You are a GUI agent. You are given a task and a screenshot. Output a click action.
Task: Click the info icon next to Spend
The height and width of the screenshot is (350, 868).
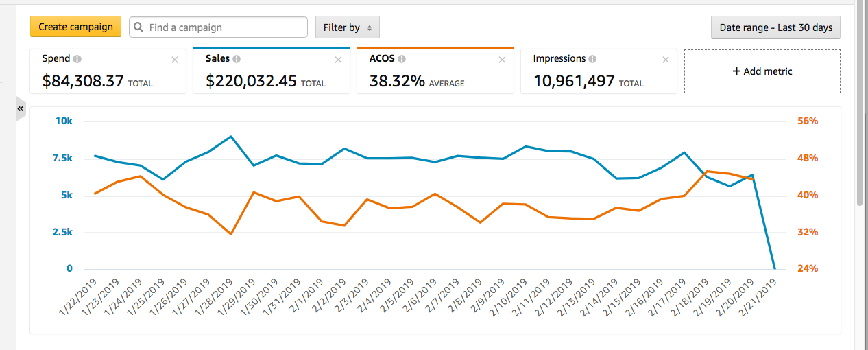click(x=77, y=59)
